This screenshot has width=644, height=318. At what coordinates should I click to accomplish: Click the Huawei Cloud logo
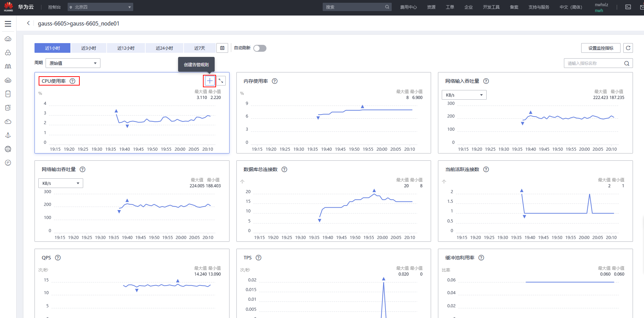[8, 7]
